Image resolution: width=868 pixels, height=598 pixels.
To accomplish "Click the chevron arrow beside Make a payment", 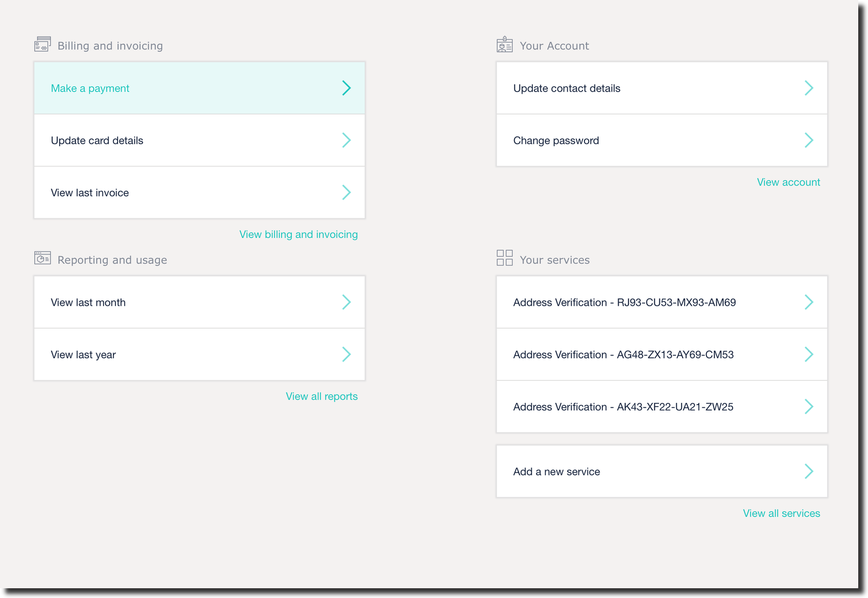I will (x=346, y=88).
